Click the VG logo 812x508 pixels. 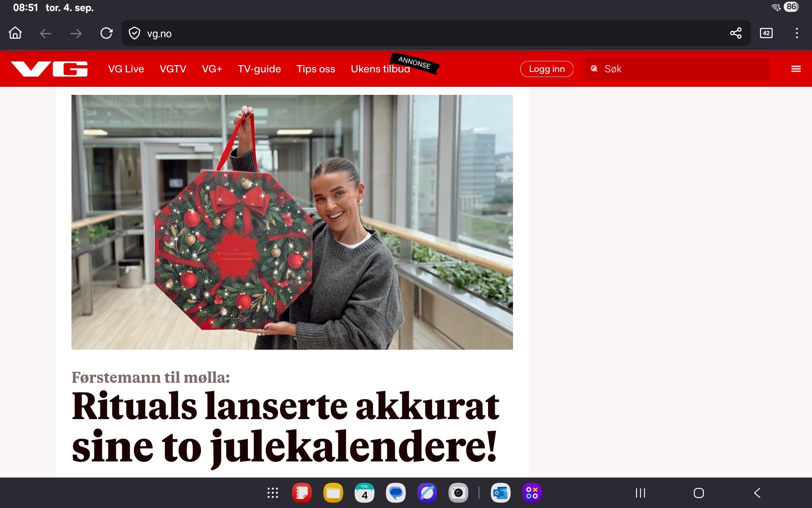(x=49, y=69)
